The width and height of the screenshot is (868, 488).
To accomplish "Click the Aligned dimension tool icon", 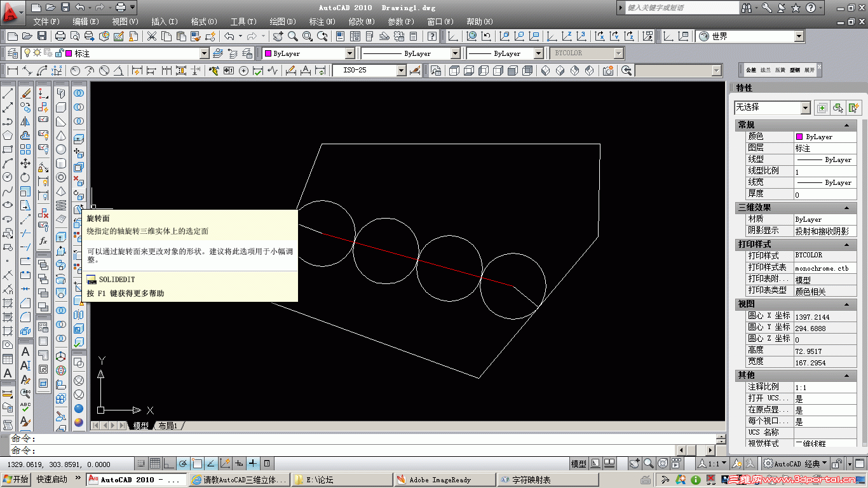I will (x=27, y=71).
